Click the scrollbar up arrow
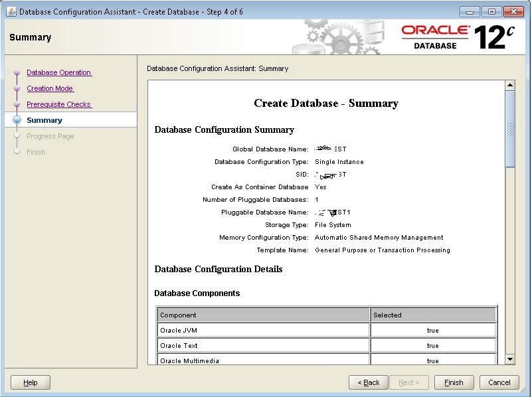 [x=510, y=85]
